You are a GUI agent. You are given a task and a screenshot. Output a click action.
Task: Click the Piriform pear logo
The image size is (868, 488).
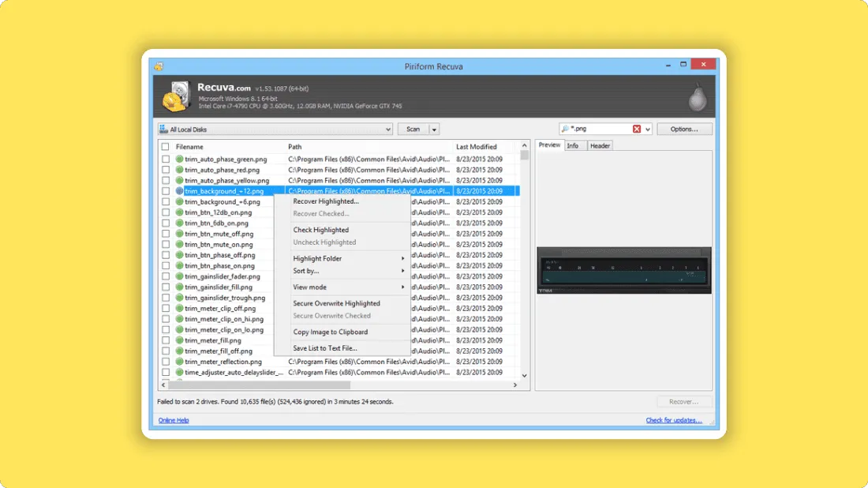[697, 97]
